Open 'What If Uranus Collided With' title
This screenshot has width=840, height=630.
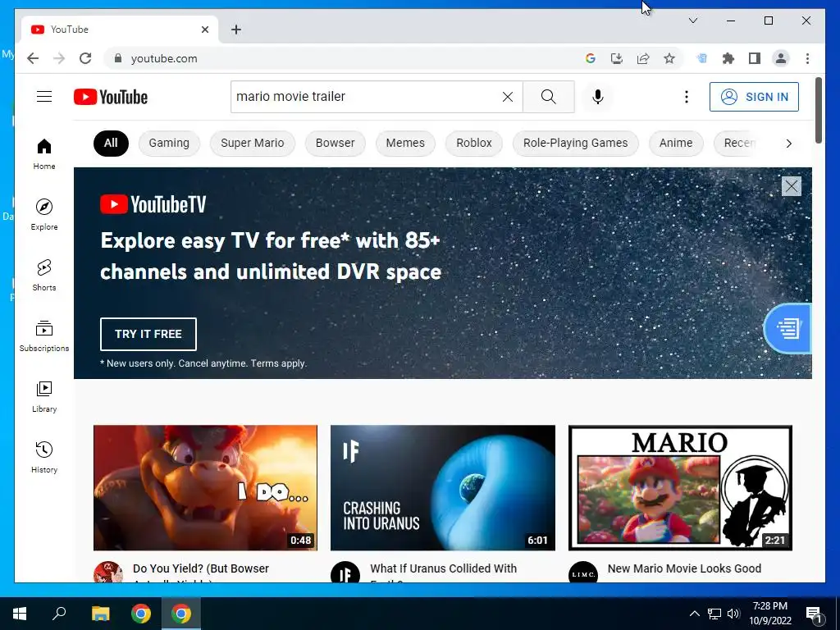[x=443, y=568]
